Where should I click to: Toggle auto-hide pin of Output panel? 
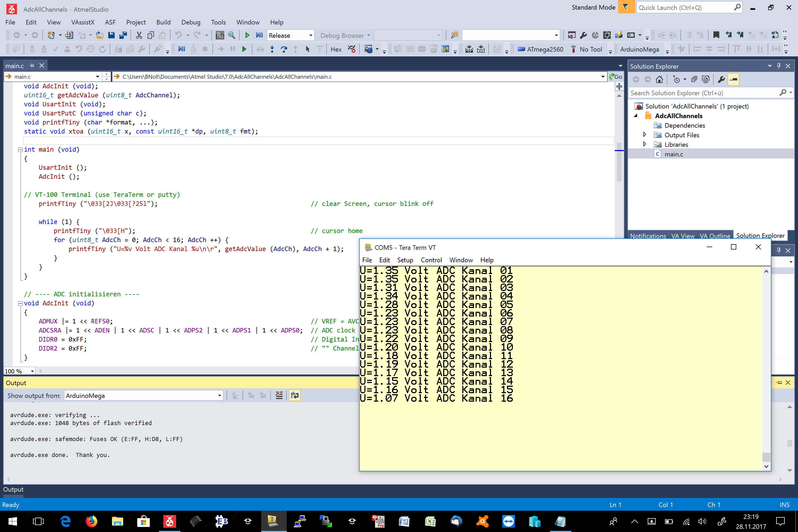(779, 383)
